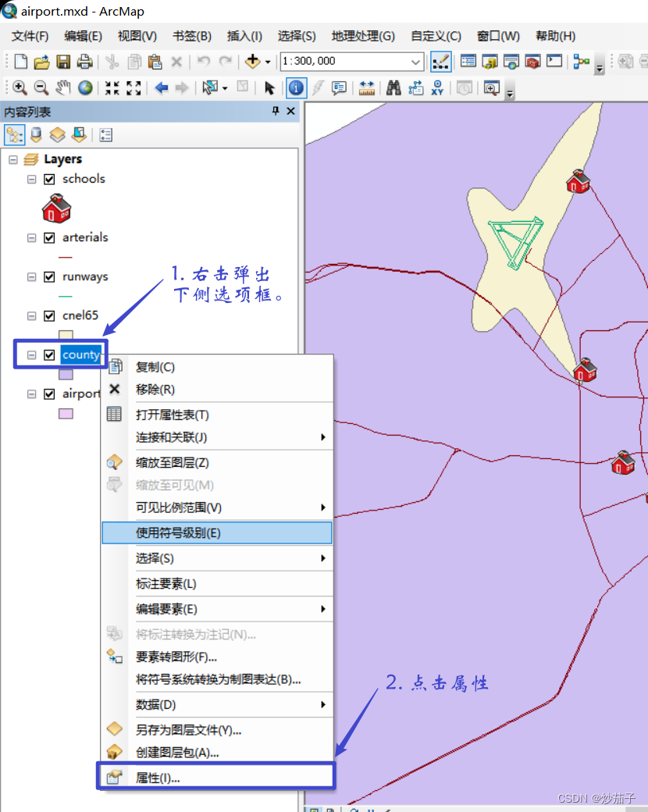Click the New document icon
This screenshot has height=812, width=648.
point(21,62)
